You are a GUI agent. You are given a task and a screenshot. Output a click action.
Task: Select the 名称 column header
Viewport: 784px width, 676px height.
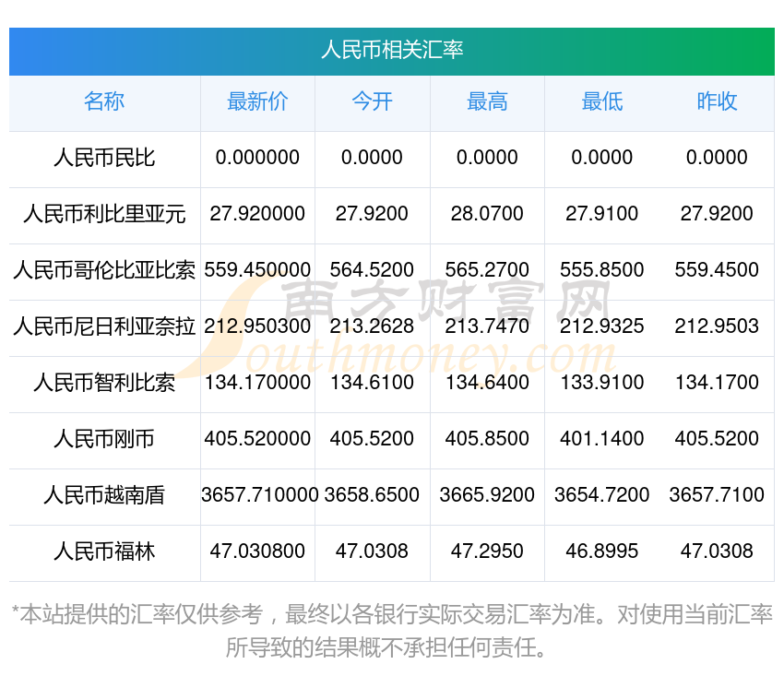pos(104,101)
